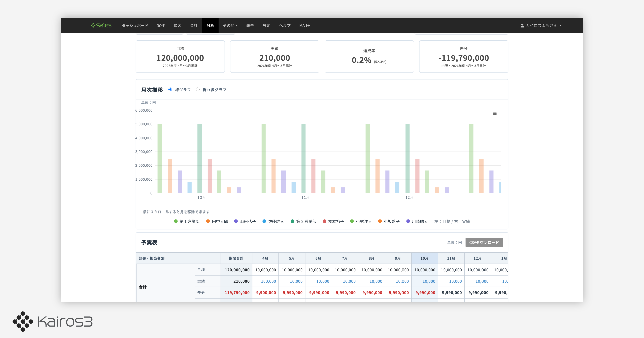Select the 分析 tab in navbar
Screen dimensions: 644x338
pyautogui.click(x=210, y=26)
